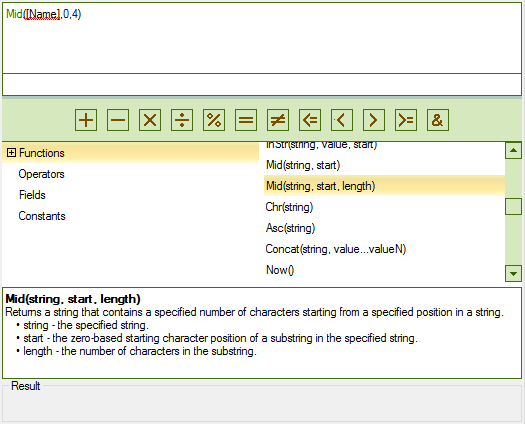Screen dimensions: 525x424
Task: Insert the ampersand concatenation operator
Action: tap(438, 120)
